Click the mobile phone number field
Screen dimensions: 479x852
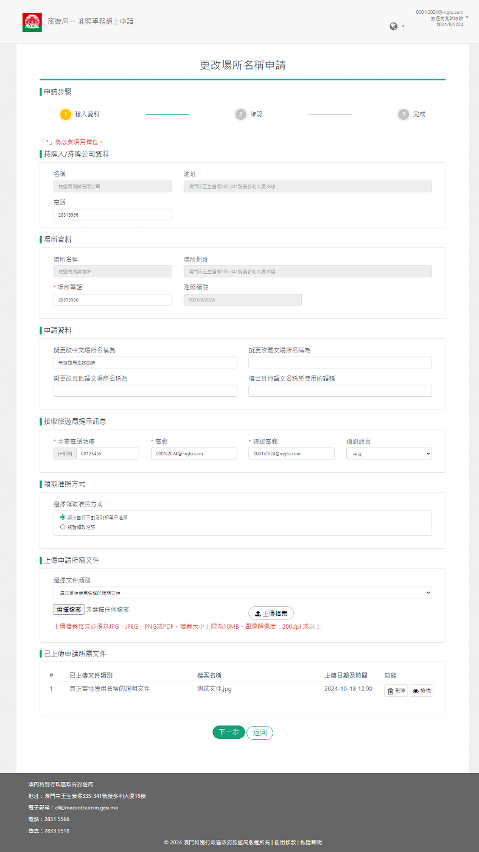108,454
